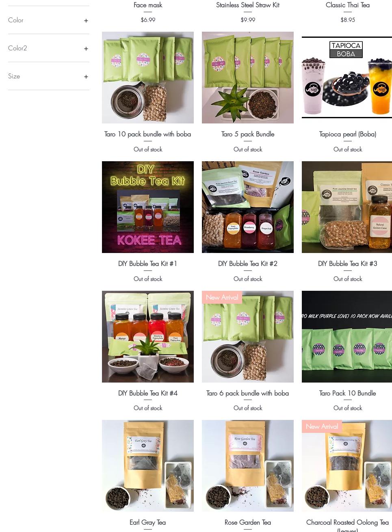Open Taro 5 pack Bundle product image

[248, 78]
